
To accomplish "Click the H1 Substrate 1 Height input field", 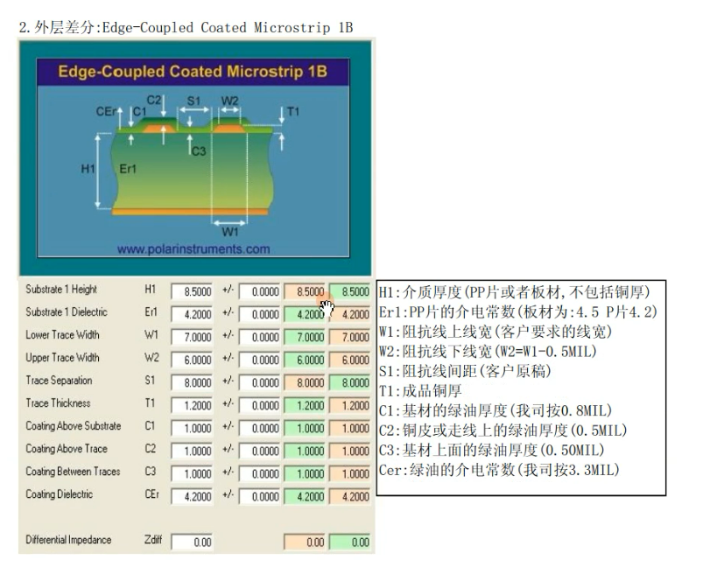I will pyautogui.click(x=192, y=291).
